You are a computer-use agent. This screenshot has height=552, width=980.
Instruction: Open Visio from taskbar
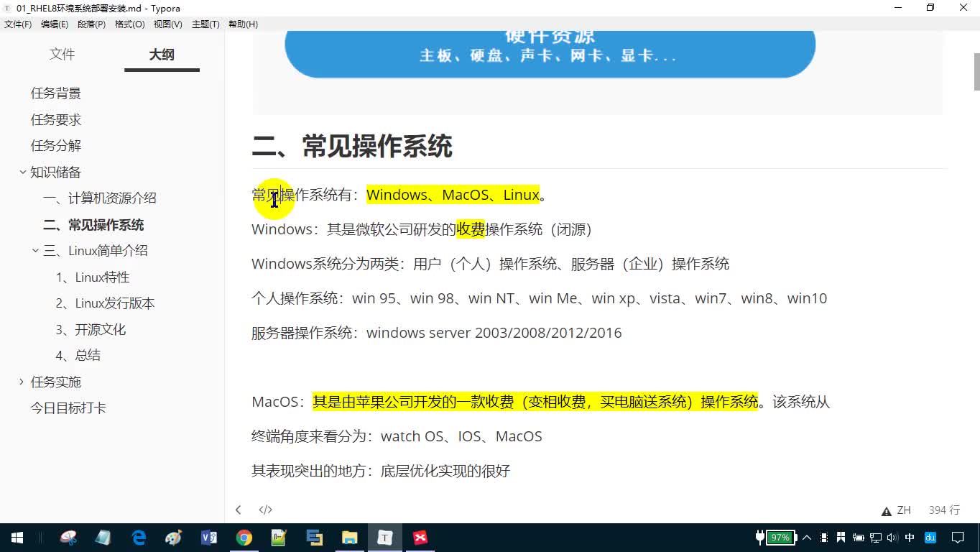(208, 537)
